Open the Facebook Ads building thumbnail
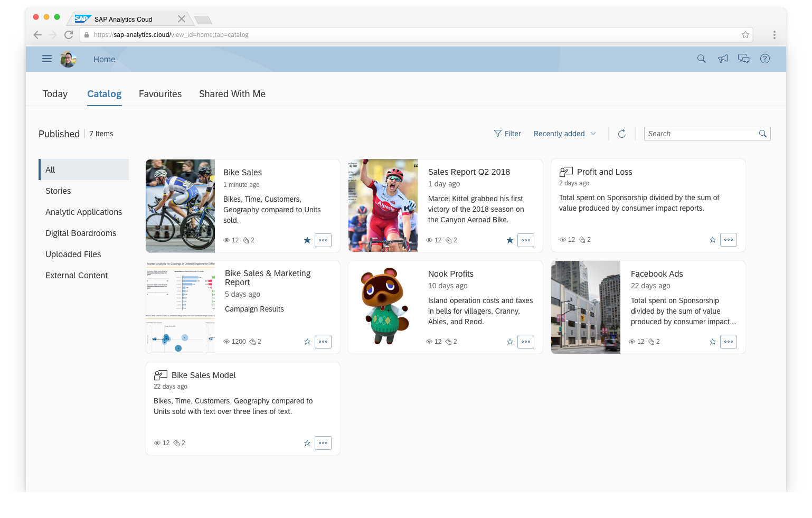The height and width of the screenshot is (518, 812). [x=586, y=307]
